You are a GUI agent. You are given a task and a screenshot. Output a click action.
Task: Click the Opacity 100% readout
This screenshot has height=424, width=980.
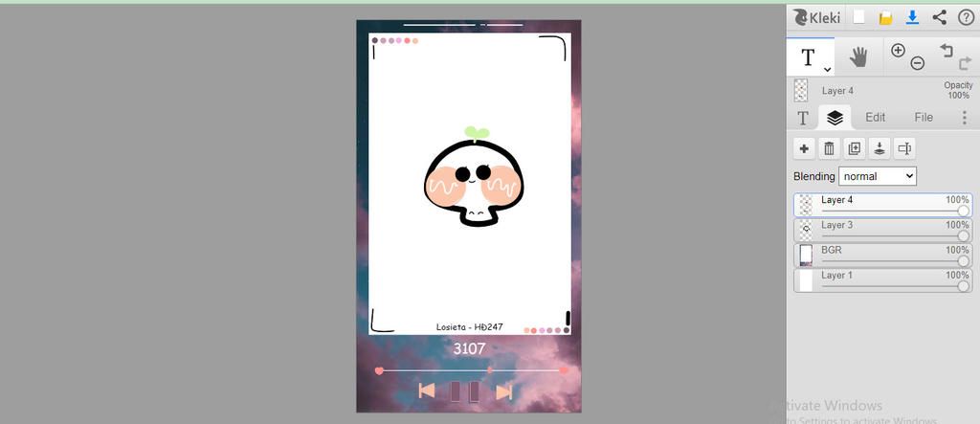tap(958, 90)
